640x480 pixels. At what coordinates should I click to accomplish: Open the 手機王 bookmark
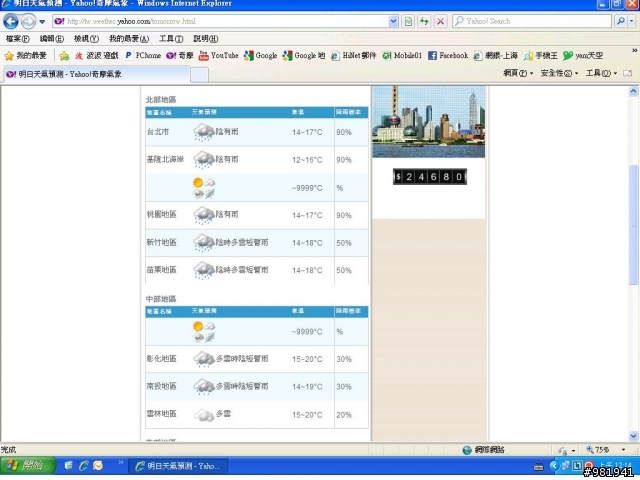540,56
